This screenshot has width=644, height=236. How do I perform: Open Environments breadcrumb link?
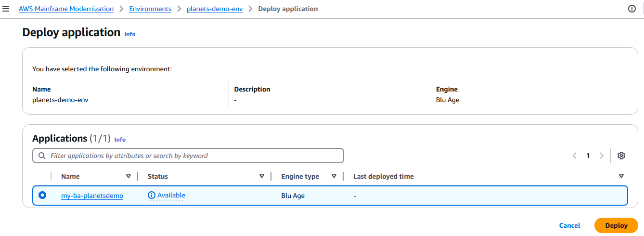(150, 9)
